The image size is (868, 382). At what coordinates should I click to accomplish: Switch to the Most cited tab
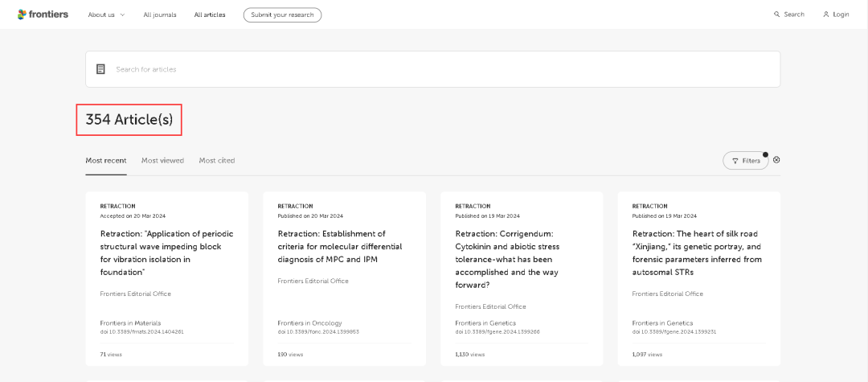[217, 161]
